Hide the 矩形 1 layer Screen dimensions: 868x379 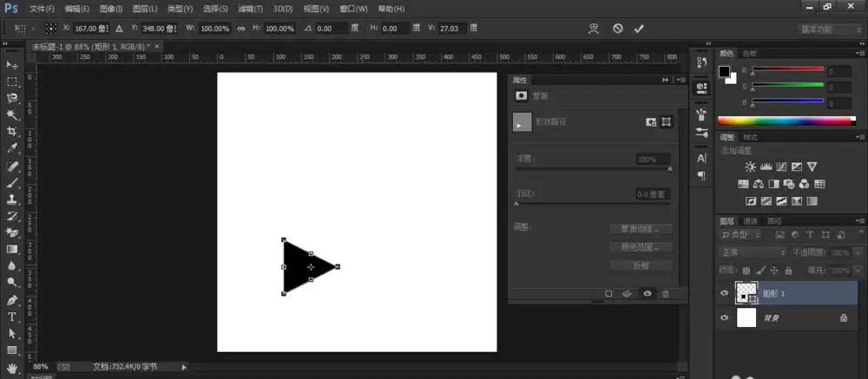(x=724, y=293)
